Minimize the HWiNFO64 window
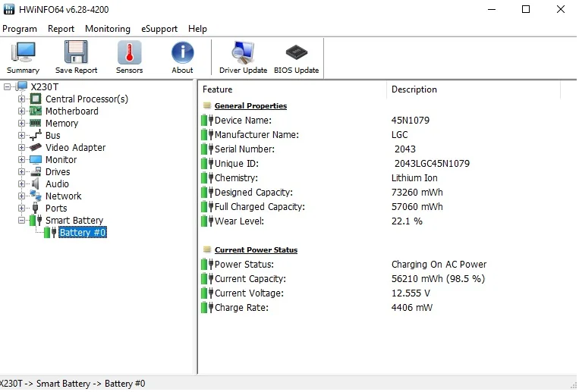 click(492, 9)
